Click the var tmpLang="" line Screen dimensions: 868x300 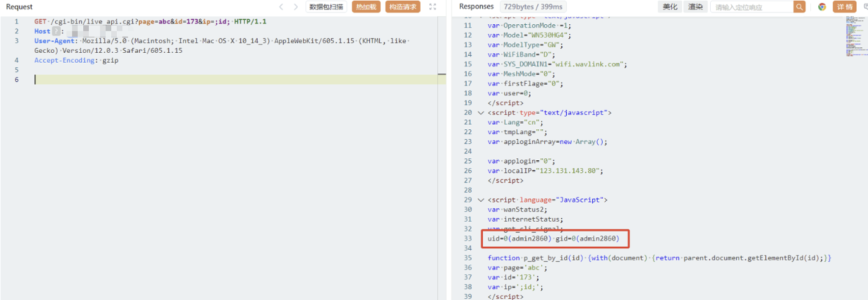[x=517, y=132]
